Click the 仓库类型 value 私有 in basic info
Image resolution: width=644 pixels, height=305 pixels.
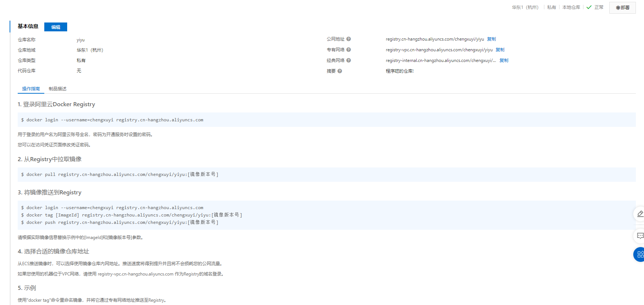click(x=81, y=60)
